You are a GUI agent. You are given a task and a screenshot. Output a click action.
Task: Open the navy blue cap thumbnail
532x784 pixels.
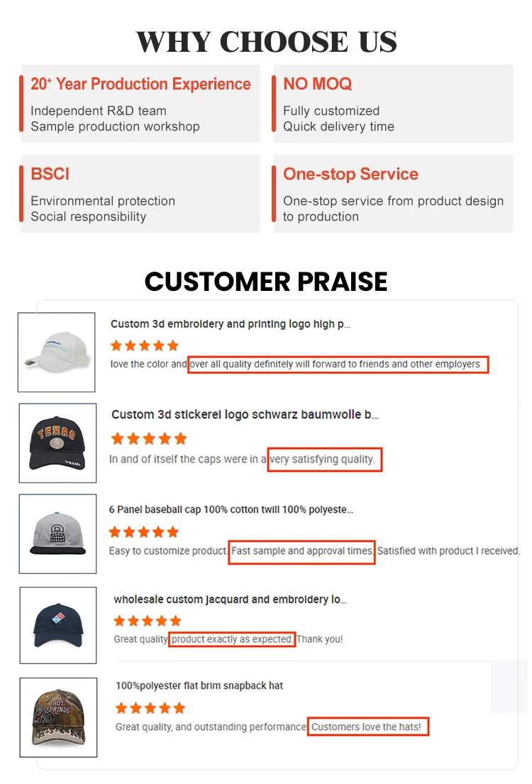pos(58,625)
